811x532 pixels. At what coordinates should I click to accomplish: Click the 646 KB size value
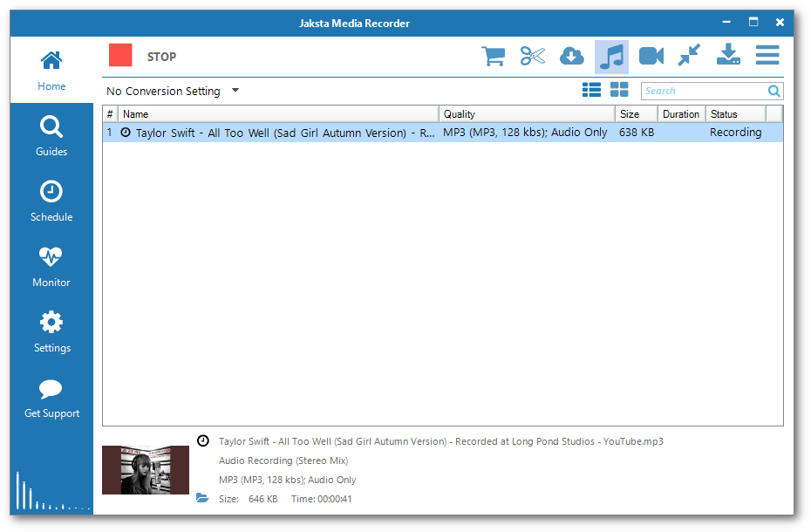pyautogui.click(x=263, y=499)
